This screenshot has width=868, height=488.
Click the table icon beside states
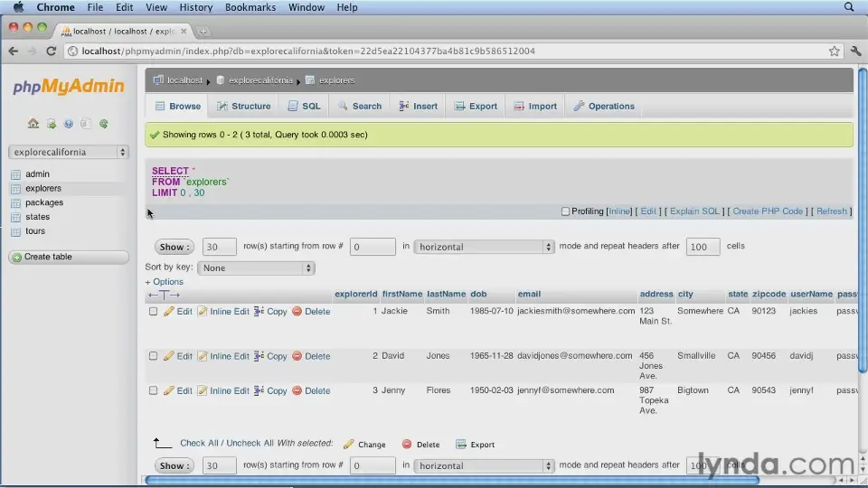[15, 218]
